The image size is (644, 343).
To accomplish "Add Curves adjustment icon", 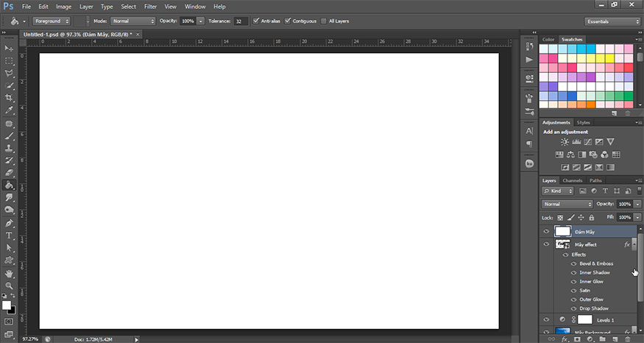I will pos(588,142).
